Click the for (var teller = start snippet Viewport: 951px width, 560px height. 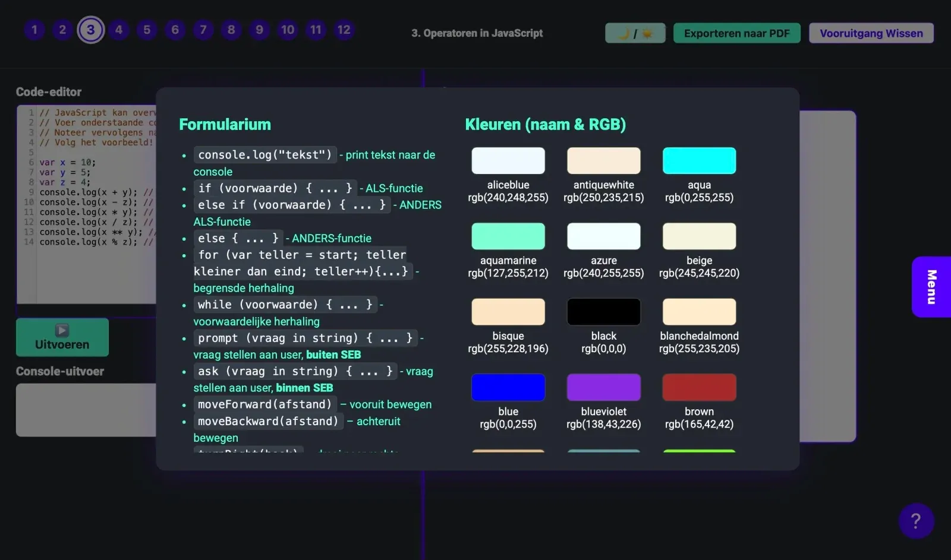[303, 263]
